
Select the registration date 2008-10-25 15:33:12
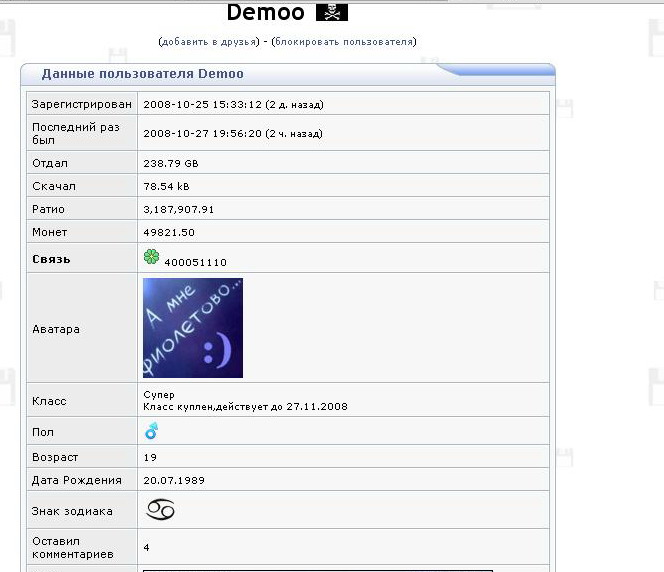coord(202,105)
